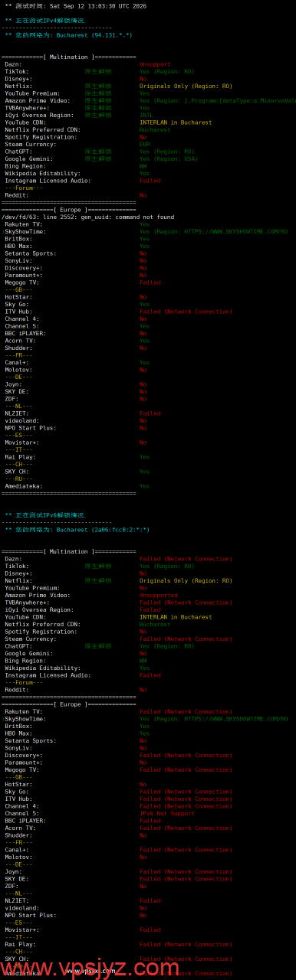
Task: Click "Wikipedia Editability:" in the IPv4 section
Action: tap(45, 173)
